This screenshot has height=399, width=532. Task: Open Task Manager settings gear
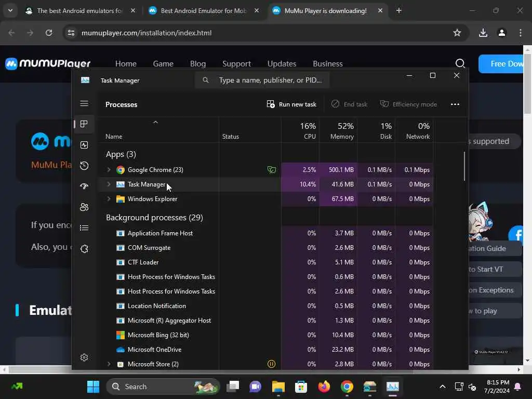[84, 357]
